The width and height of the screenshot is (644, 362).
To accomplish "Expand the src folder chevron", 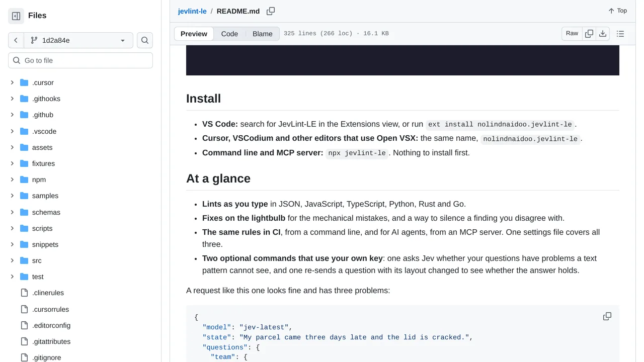I will click(x=12, y=260).
